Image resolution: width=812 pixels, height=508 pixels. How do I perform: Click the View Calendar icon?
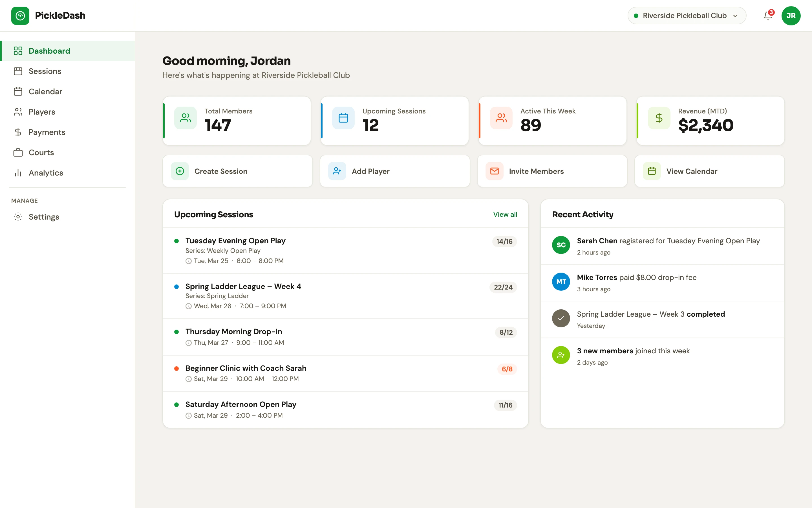coord(652,171)
